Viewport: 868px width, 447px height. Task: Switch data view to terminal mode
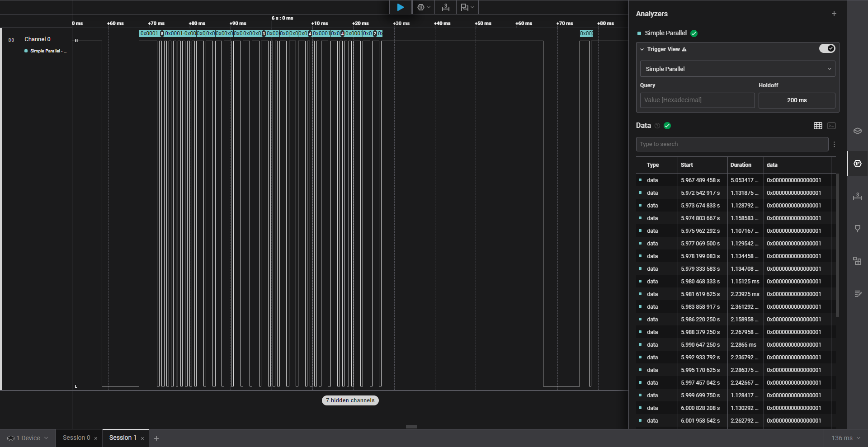click(831, 126)
